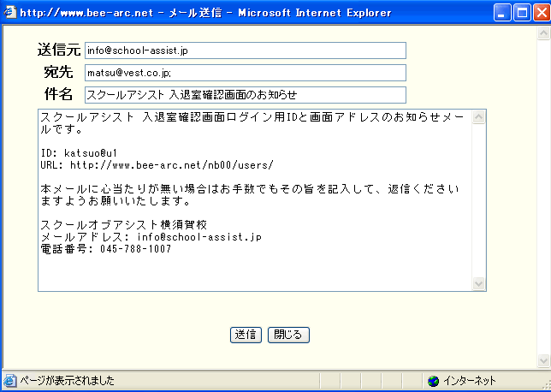Click the window resize grip in status bar
The height and width of the screenshot is (392, 551).
click(545, 384)
